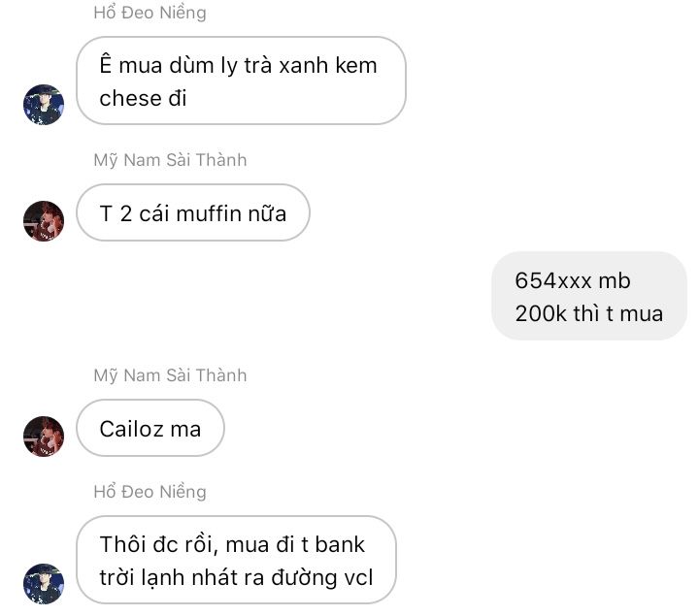The width and height of the screenshot is (699, 616).
Task: Tap the 'Mỹ Nam Sài Thành' name above the muffin message
Action: click(170, 160)
